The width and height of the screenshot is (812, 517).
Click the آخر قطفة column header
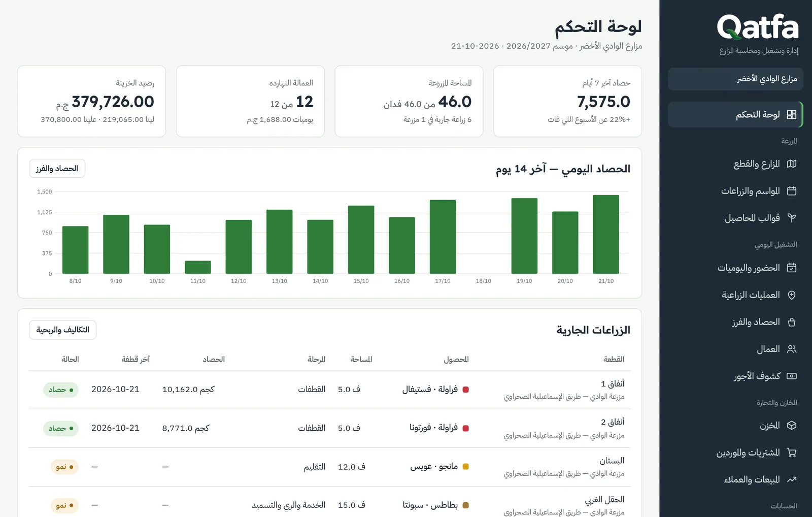tap(136, 360)
